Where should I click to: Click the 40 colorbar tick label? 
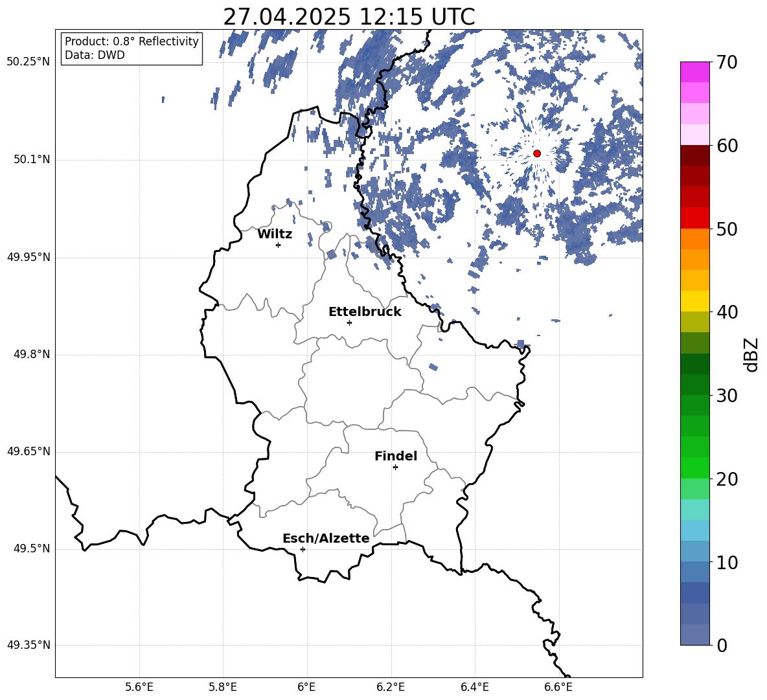click(727, 312)
